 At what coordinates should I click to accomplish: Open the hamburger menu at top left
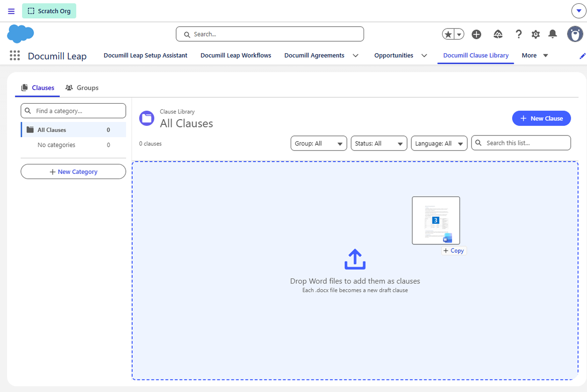(x=11, y=11)
